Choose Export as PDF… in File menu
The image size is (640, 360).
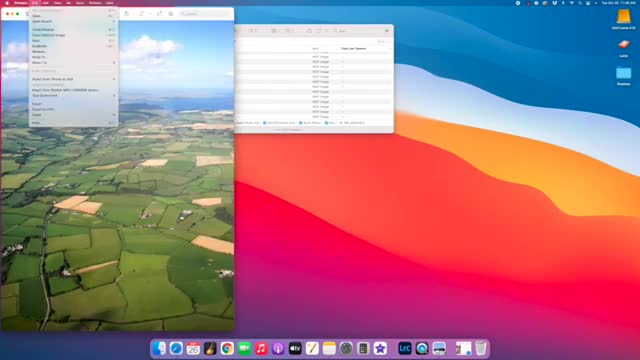pos(73,109)
